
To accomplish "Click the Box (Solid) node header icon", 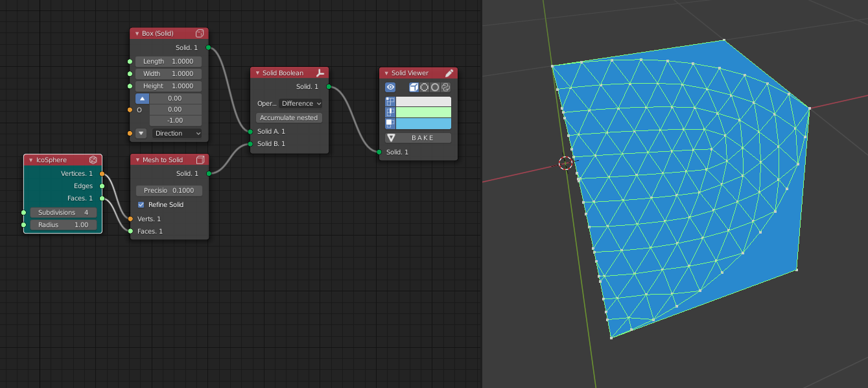I will [200, 33].
